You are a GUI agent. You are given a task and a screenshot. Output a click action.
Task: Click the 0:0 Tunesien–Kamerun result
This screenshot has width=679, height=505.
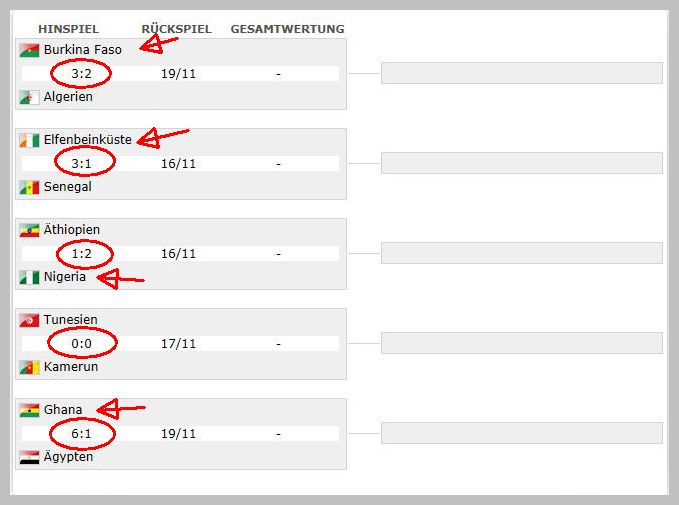[81, 344]
